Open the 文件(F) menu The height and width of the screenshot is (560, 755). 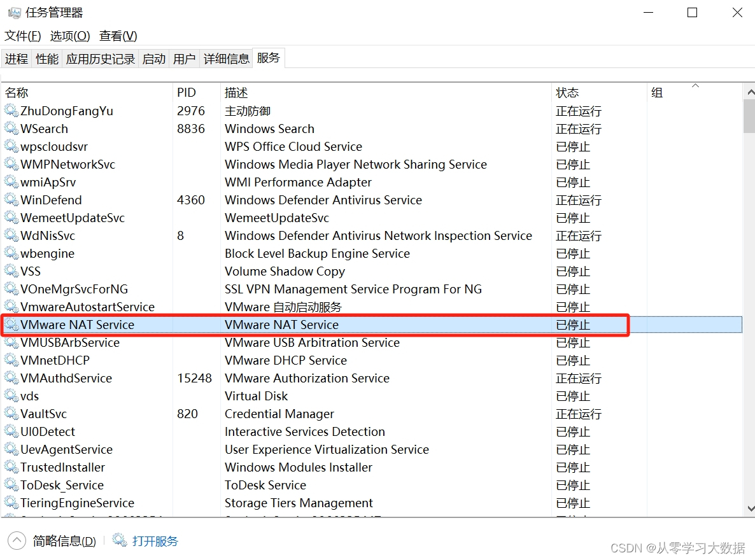(x=23, y=36)
